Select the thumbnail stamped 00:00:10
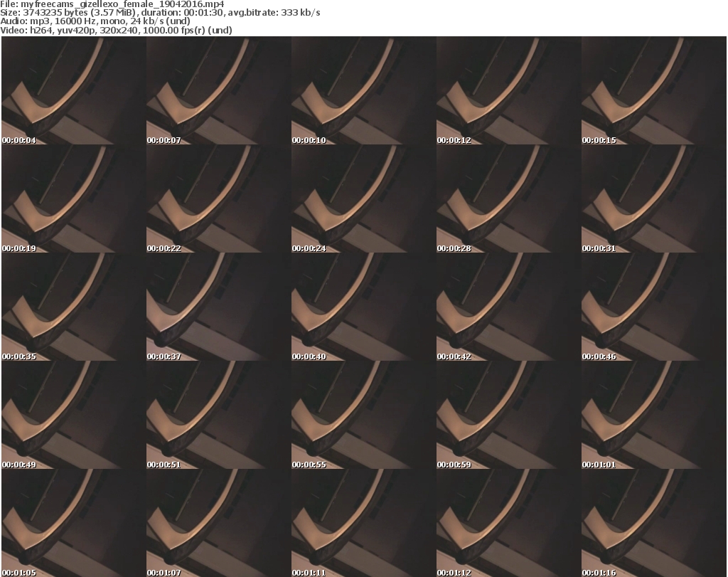 [x=363, y=90]
